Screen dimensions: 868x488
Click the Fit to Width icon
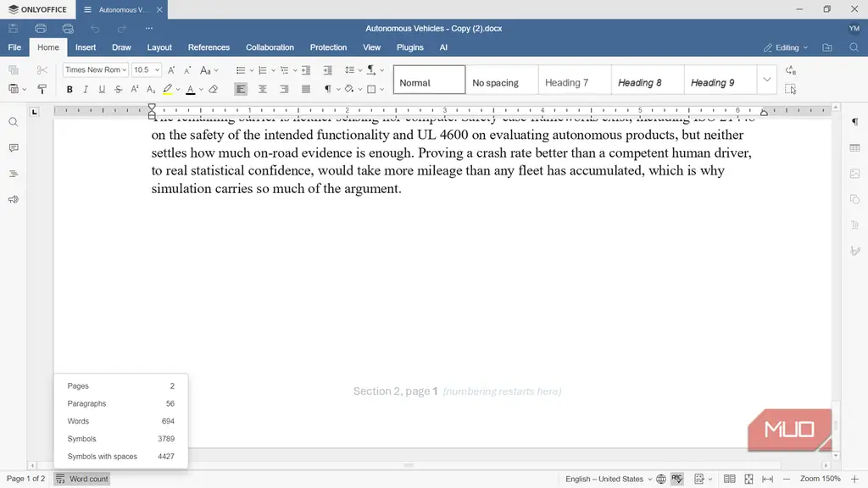[x=767, y=480]
